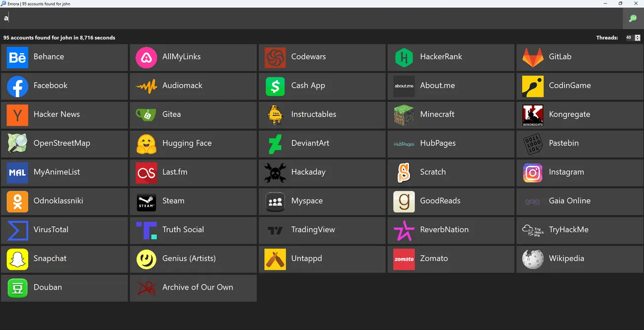
Task: Click inside the username search field
Action: point(198,18)
